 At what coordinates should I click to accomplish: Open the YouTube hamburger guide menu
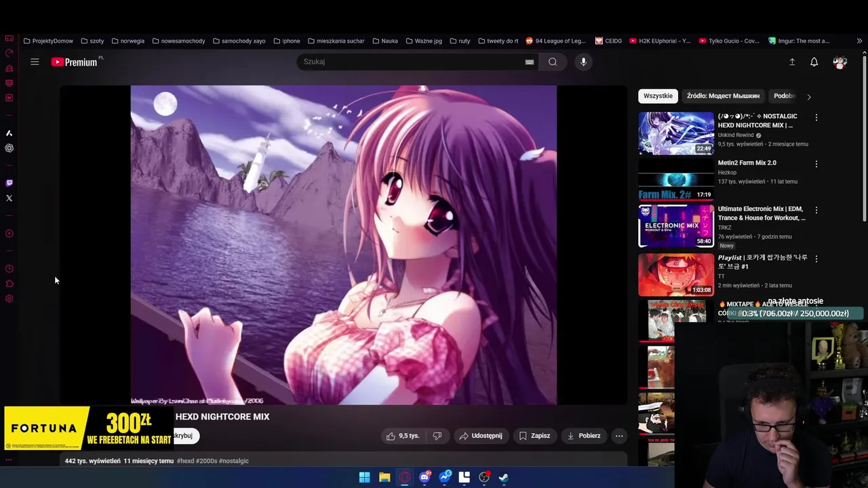point(35,62)
